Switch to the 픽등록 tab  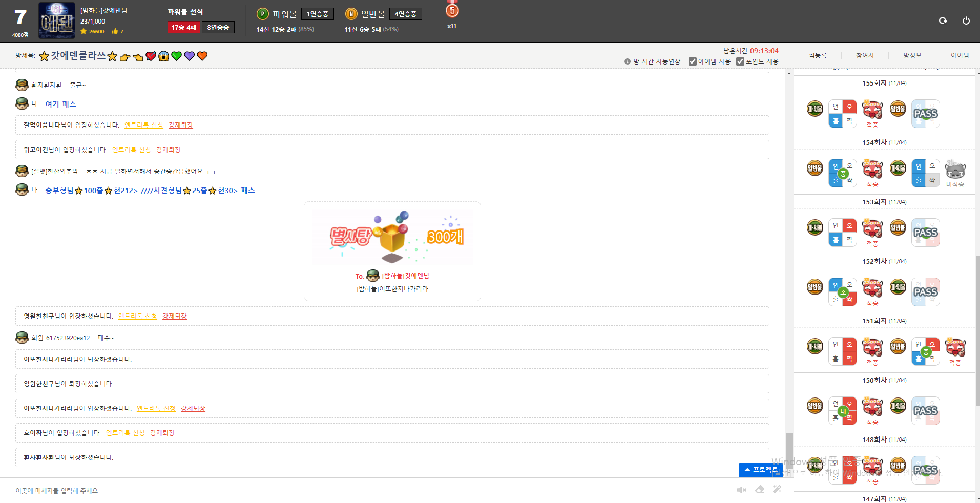818,55
